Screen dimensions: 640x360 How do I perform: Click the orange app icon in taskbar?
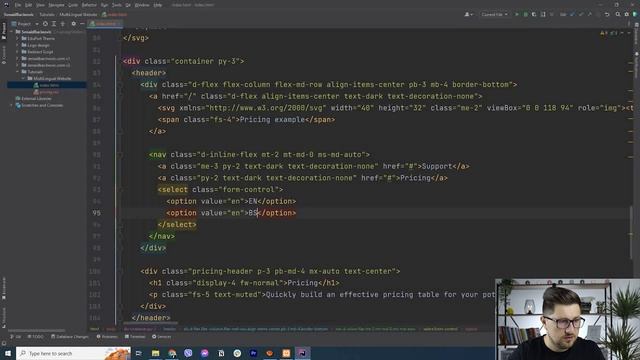[286, 353]
